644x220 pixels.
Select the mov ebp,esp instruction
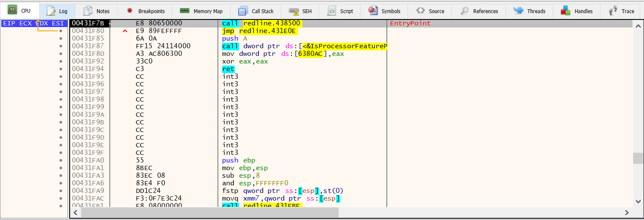click(245, 168)
